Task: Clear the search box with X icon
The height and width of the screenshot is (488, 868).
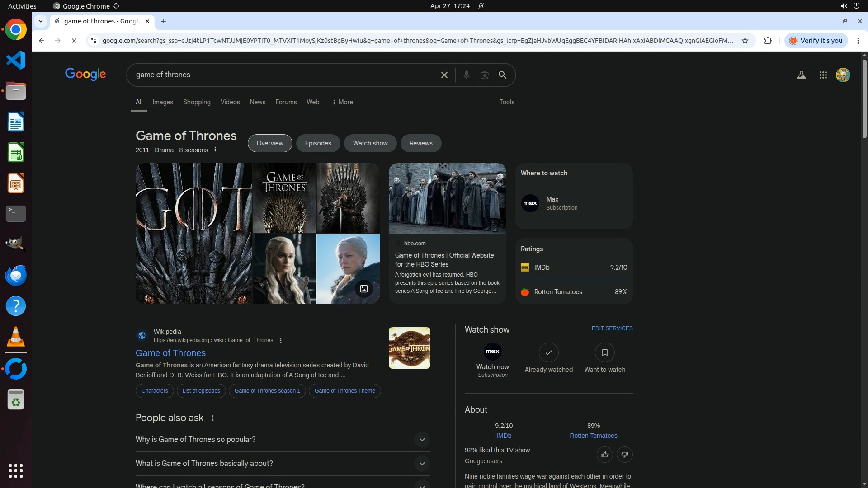Action: (444, 75)
